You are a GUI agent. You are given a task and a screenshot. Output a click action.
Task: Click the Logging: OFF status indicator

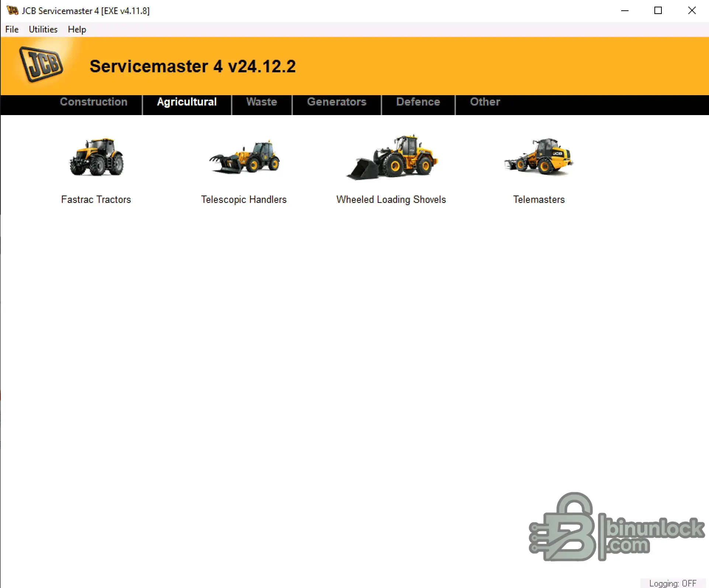(x=673, y=583)
